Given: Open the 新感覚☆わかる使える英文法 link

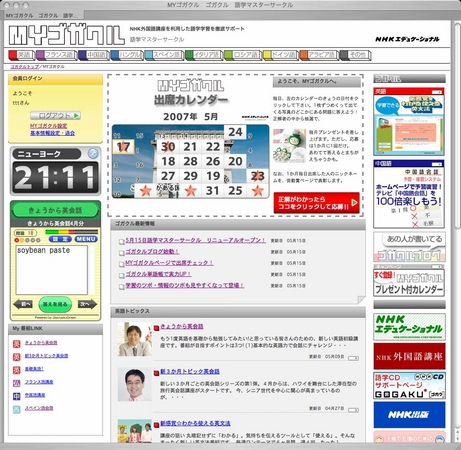Looking at the screenshot, I should point(195,424).
